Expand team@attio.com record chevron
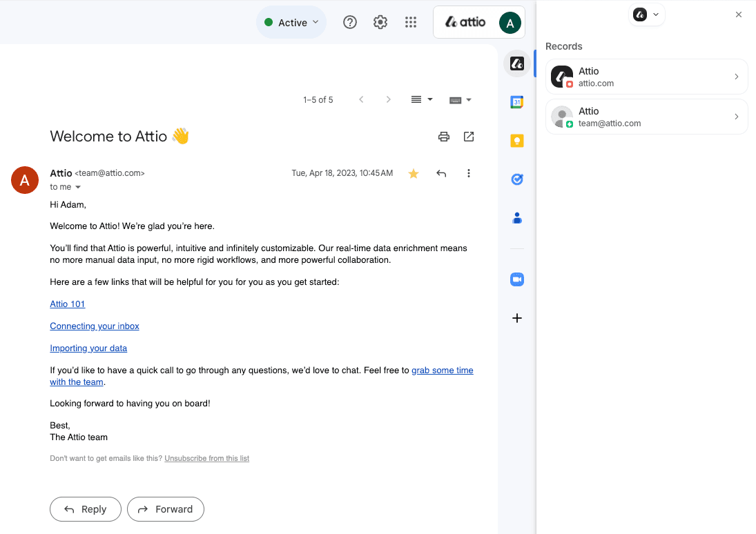The width and height of the screenshot is (756, 534). click(736, 117)
